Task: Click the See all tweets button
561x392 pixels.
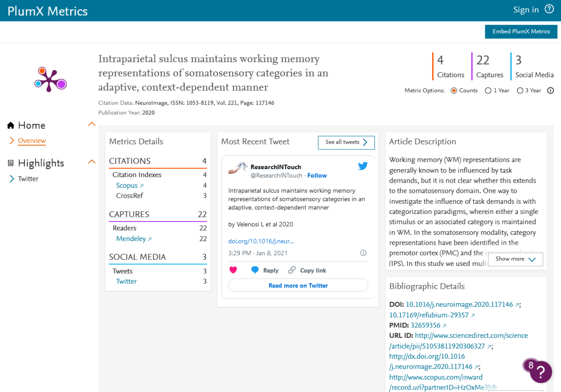Action: click(346, 143)
